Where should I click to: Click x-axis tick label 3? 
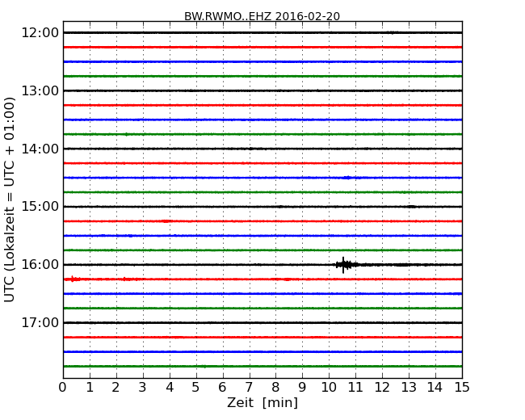coord(143,388)
